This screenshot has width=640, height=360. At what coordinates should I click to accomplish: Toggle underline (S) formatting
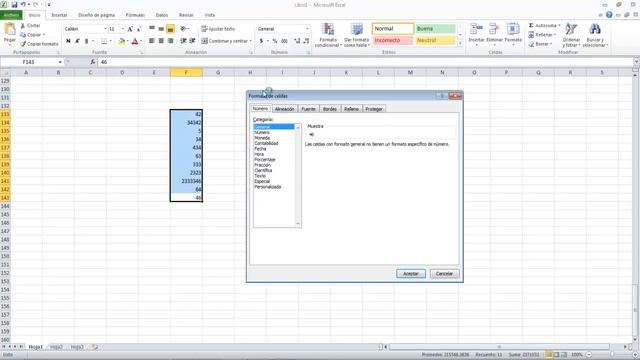coord(86,41)
